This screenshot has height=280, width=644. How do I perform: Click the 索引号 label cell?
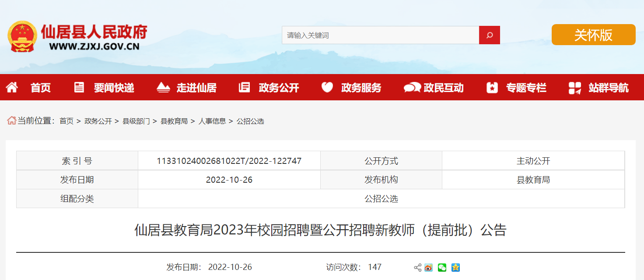click(x=77, y=161)
